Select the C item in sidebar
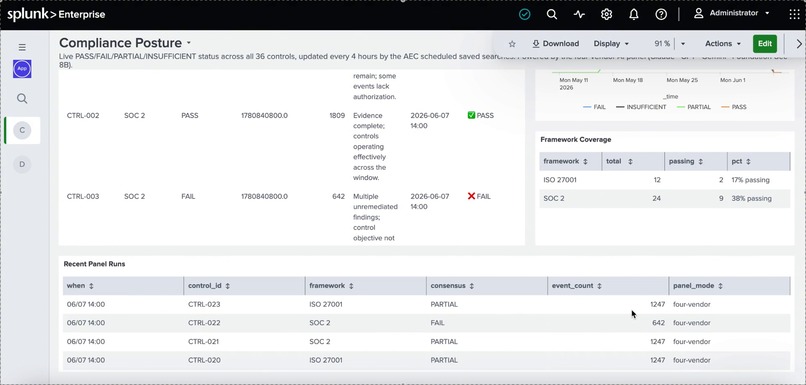Image resolution: width=806 pixels, height=385 pixels. 22,131
